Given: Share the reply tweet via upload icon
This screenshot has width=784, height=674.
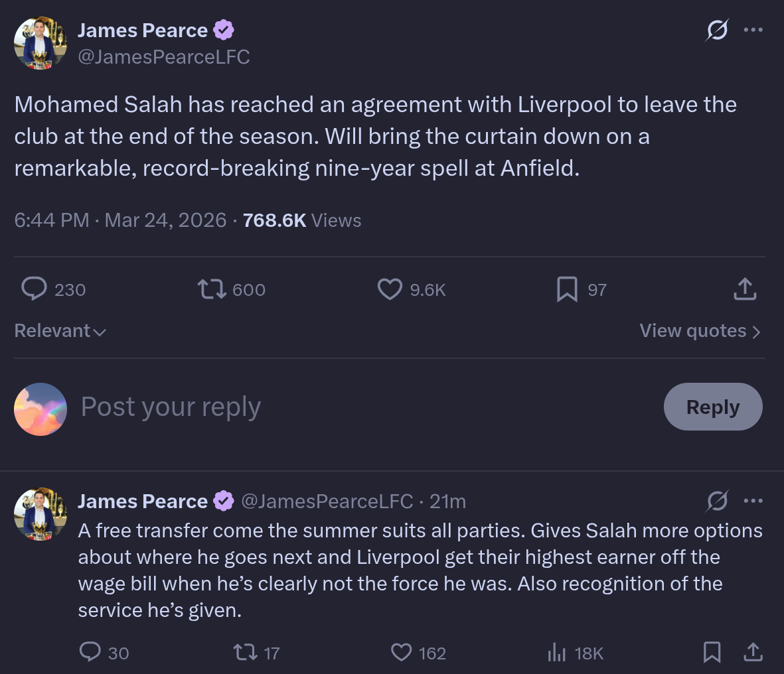Looking at the screenshot, I should click(x=753, y=653).
